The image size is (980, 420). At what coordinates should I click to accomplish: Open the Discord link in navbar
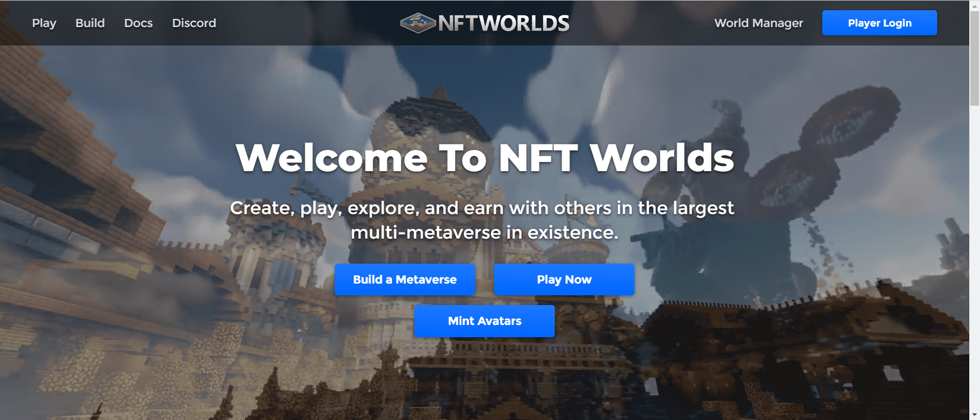click(194, 23)
